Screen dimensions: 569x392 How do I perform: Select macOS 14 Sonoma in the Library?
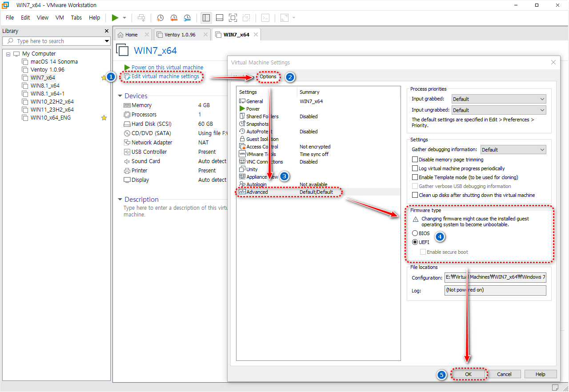(54, 62)
